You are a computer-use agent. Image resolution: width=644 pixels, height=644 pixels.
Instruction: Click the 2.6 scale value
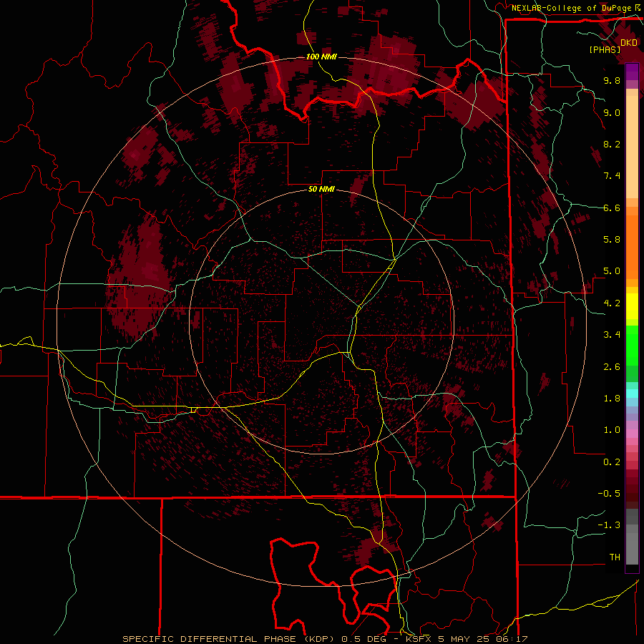click(612, 367)
